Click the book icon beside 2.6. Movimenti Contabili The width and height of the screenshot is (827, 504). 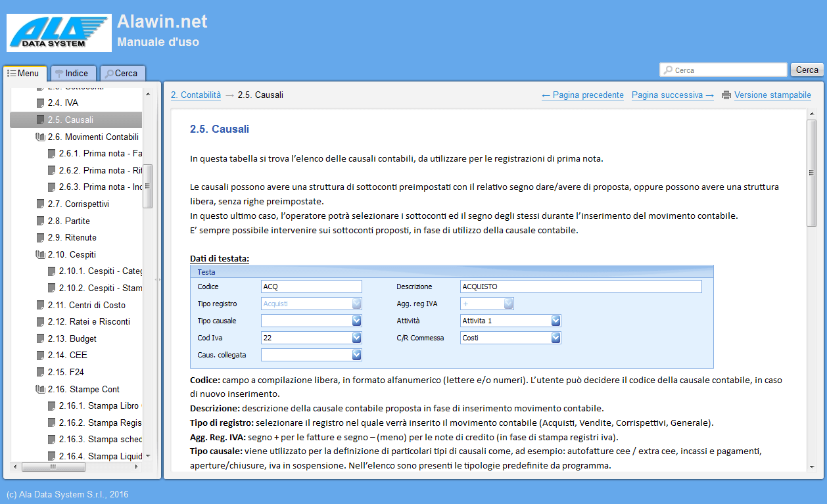click(x=40, y=137)
